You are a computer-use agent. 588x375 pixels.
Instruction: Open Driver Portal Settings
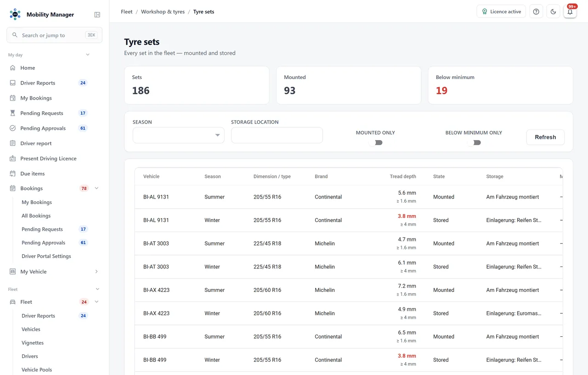pos(46,256)
